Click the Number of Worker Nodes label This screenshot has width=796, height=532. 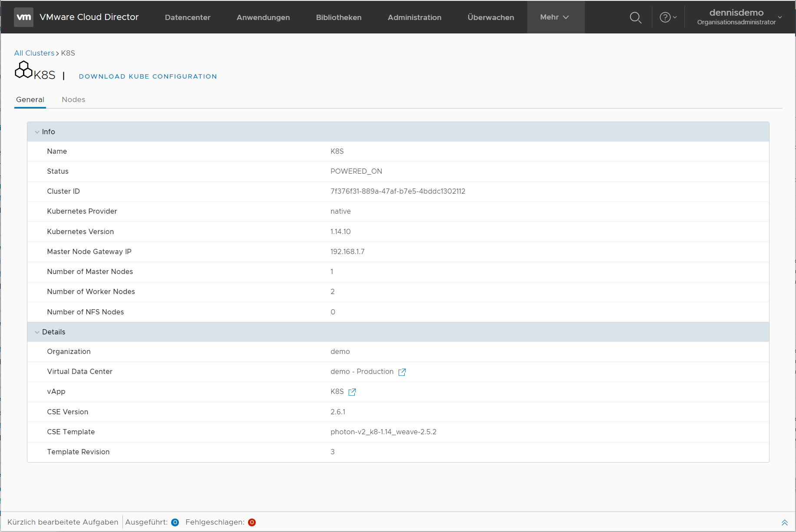click(91, 292)
